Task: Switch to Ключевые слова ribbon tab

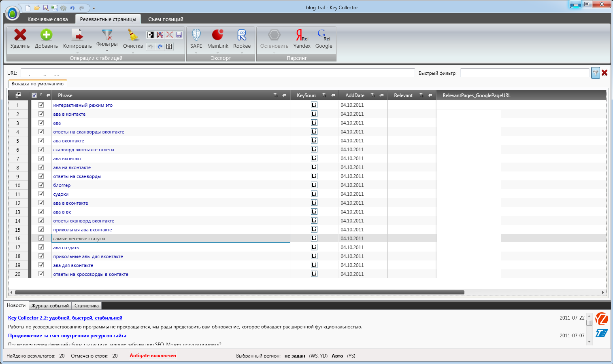Action: (x=47, y=19)
